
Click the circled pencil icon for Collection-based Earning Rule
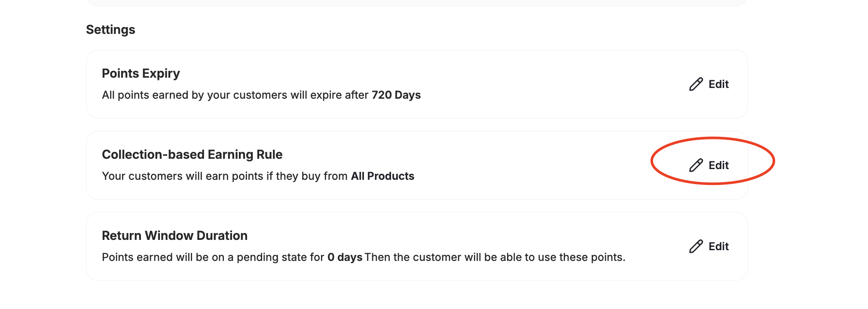click(696, 165)
